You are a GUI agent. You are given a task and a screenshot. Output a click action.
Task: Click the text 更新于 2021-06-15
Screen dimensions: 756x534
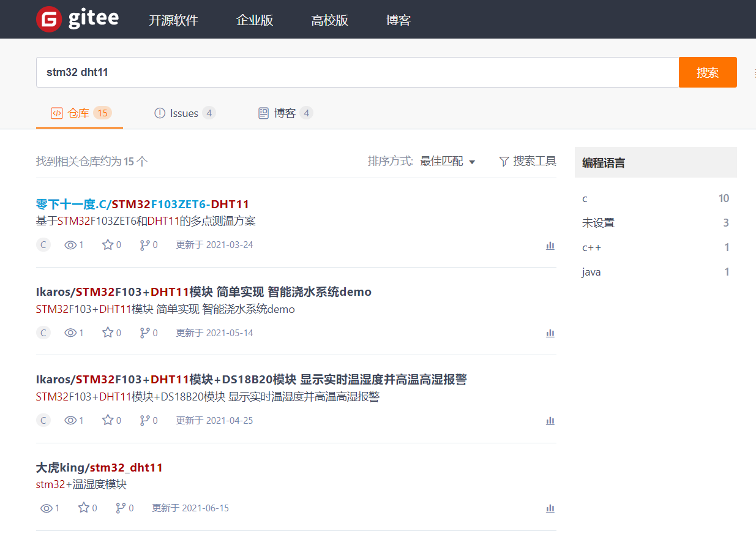click(190, 508)
